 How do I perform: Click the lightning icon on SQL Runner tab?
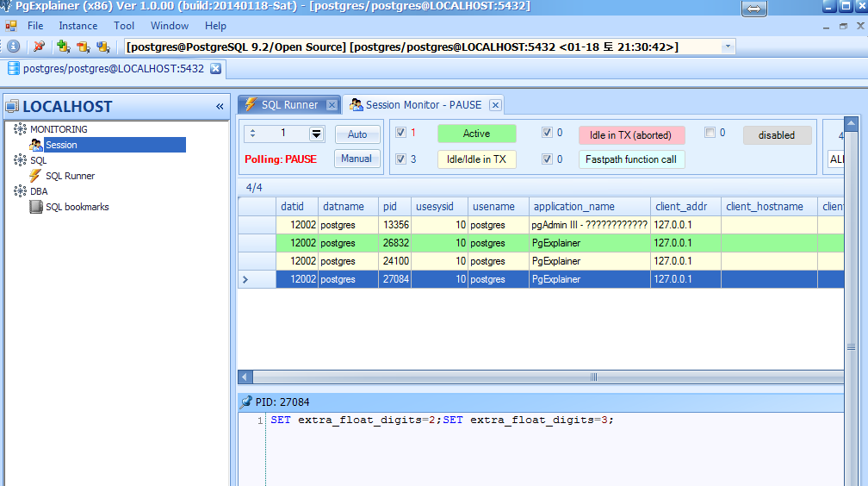pos(251,104)
